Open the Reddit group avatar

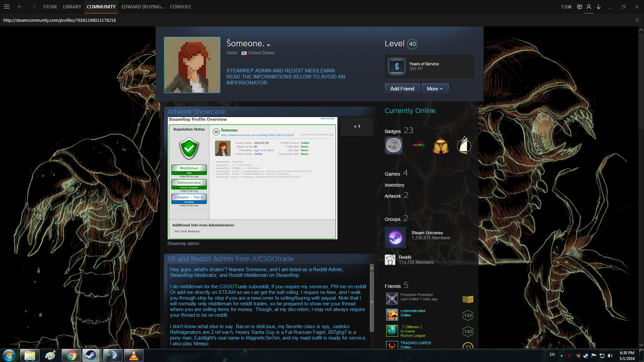390,260
